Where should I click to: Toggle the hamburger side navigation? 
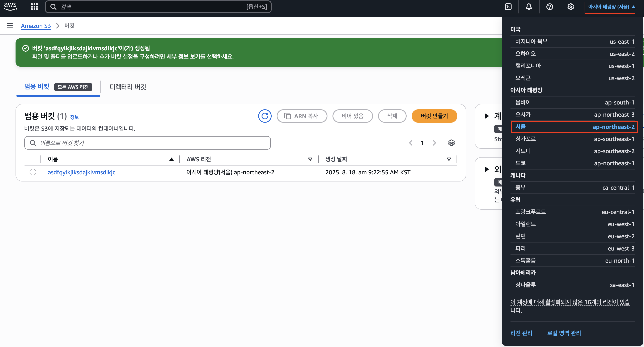(x=9, y=26)
